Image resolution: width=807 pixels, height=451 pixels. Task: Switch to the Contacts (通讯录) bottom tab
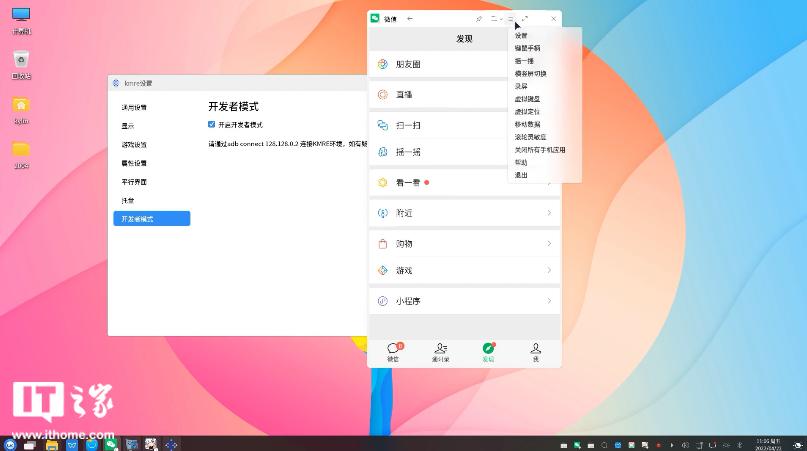pyautogui.click(x=441, y=352)
